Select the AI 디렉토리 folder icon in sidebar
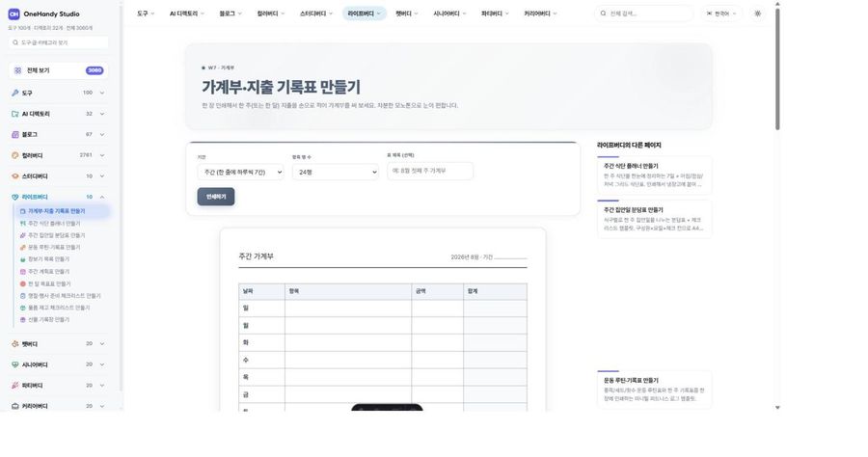The height and width of the screenshot is (457, 868). point(14,114)
